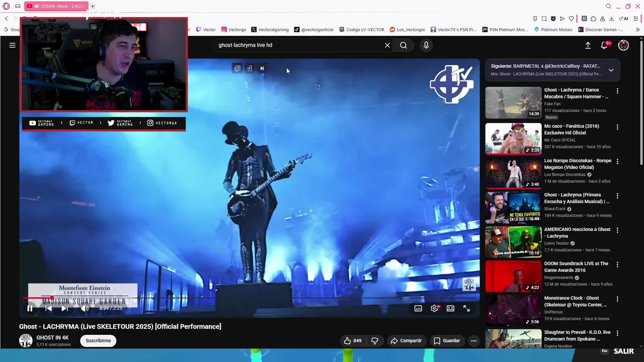Open GHOST IN 4K channel avatar
The image size is (644, 362).
point(26,340)
